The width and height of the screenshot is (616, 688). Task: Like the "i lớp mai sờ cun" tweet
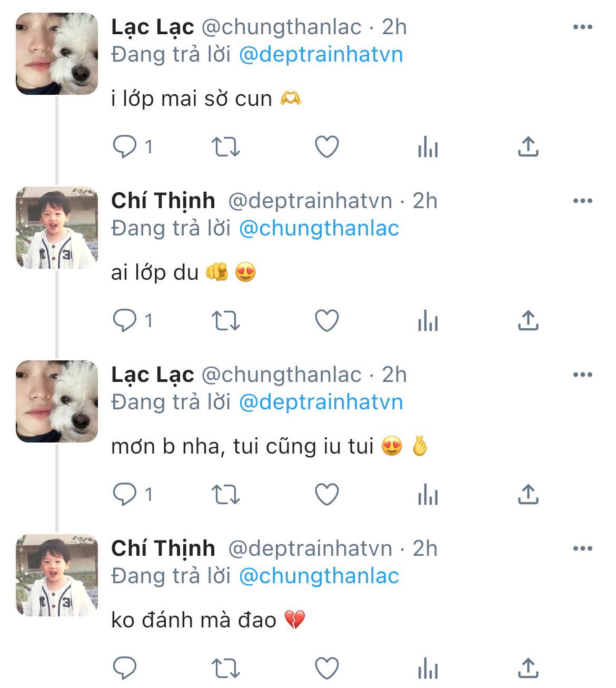pos(326,147)
